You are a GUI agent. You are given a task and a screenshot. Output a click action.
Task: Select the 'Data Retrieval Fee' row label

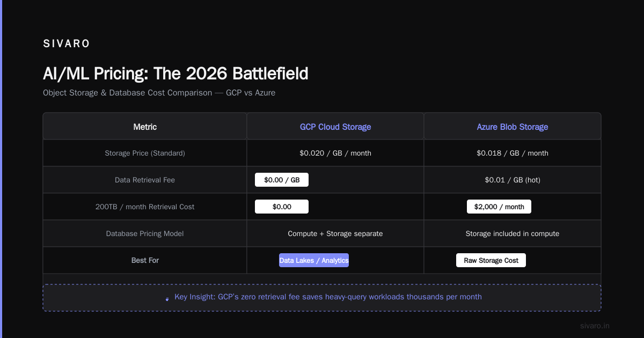point(145,180)
